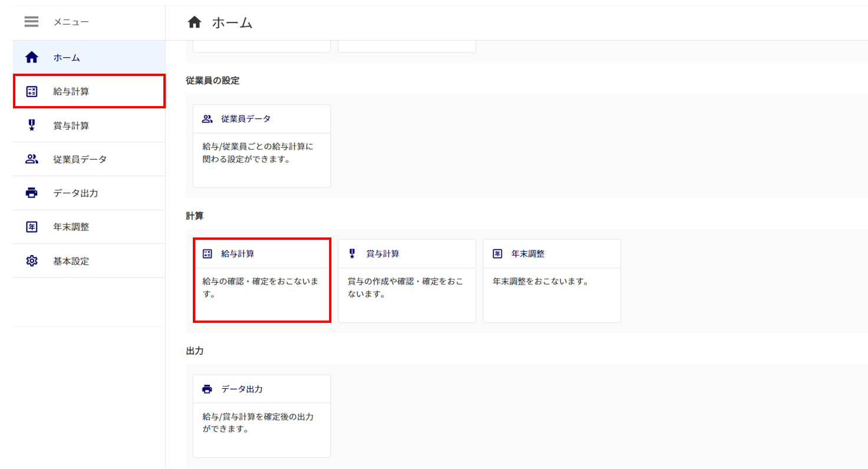This screenshot has width=868, height=469.
Task: Click the house icon in the sidebar
Action: (x=32, y=58)
